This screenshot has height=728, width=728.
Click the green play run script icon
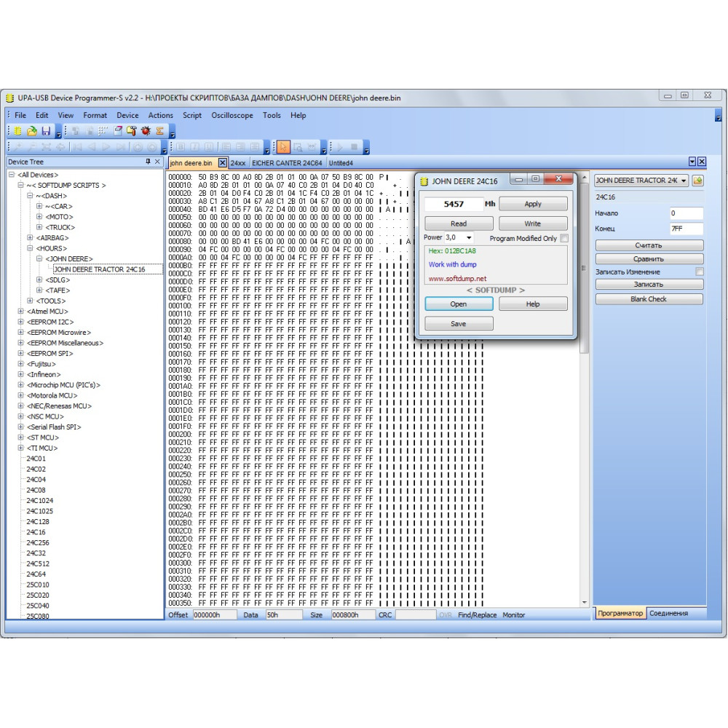point(340,147)
